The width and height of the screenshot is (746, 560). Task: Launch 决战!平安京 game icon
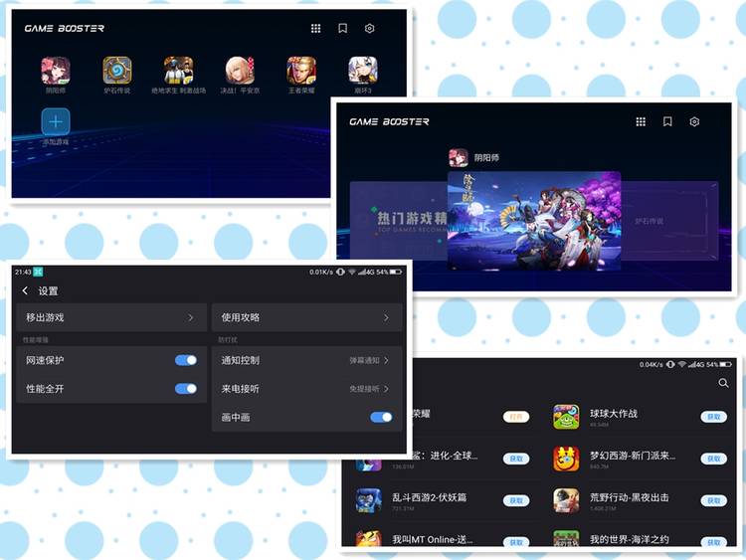pos(240,71)
